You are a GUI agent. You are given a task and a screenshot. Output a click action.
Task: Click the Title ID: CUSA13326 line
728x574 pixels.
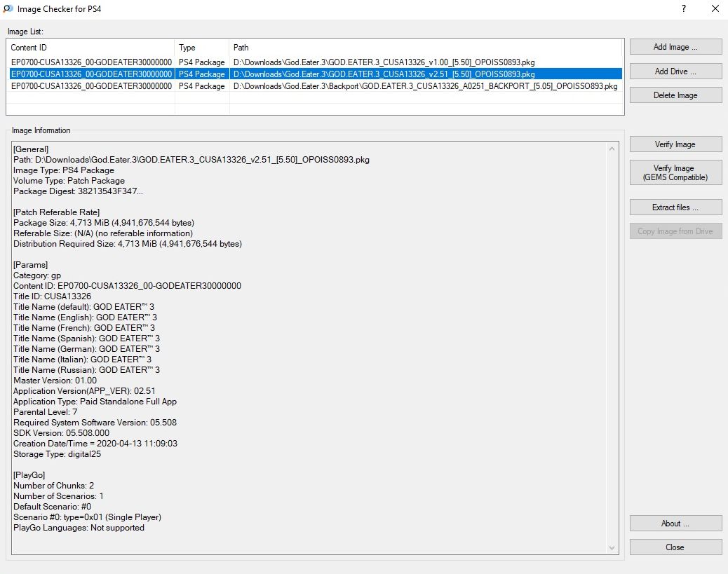[52, 296]
